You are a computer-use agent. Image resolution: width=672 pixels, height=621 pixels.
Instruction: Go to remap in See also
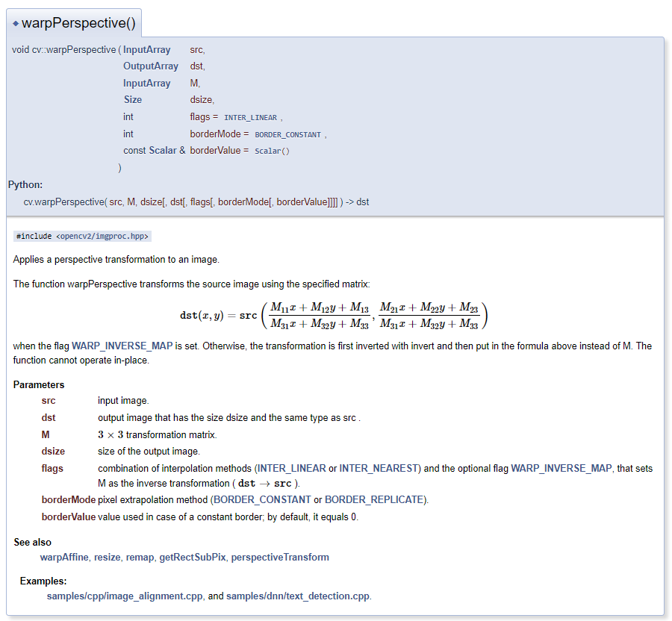140,557
